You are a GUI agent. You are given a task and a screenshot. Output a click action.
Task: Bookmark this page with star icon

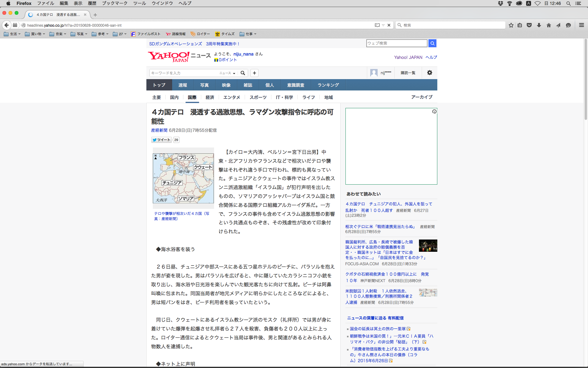(511, 25)
